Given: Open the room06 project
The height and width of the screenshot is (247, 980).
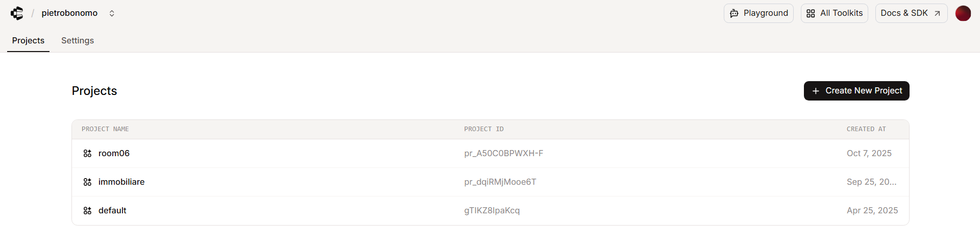Looking at the screenshot, I should [x=114, y=154].
